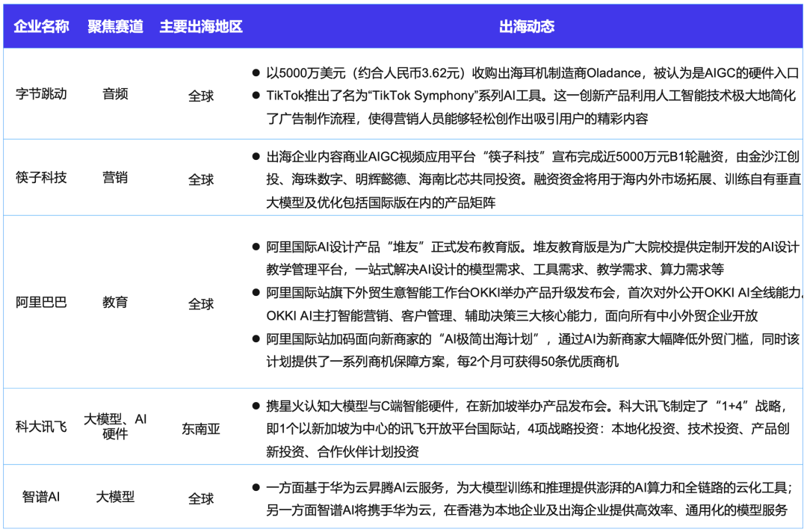The width and height of the screenshot is (807, 532).
Task: Select the "科大讯飞" company cell
Action: (41, 427)
